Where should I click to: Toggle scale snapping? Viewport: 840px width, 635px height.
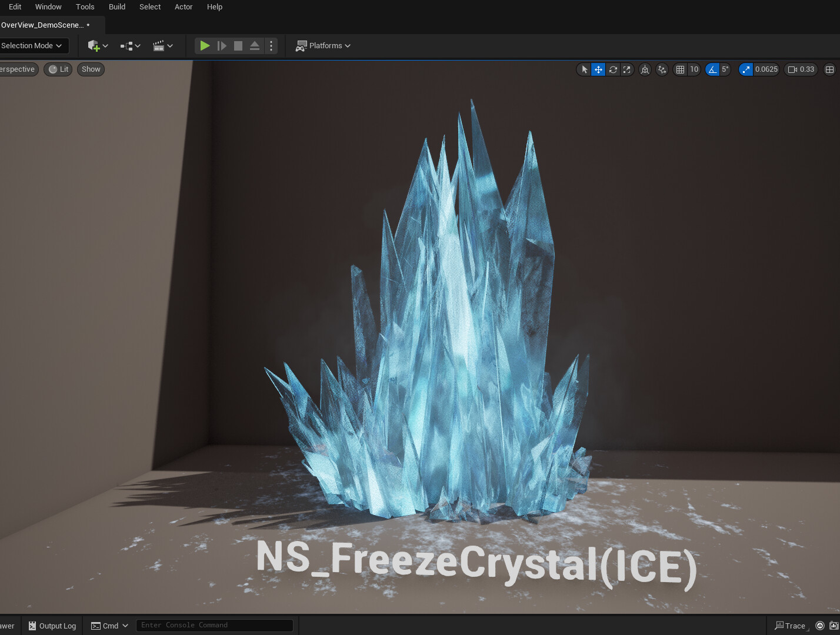click(746, 69)
